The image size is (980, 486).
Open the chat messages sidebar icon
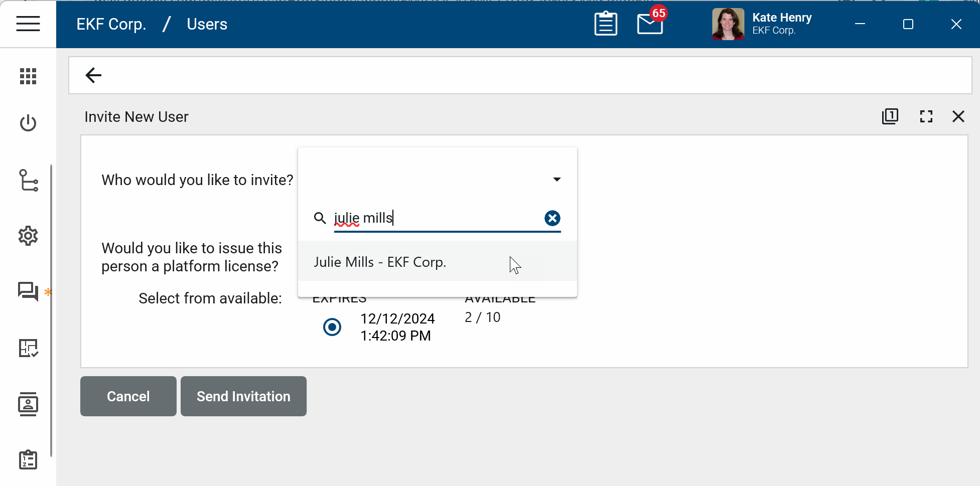pyautogui.click(x=28, y=291)
